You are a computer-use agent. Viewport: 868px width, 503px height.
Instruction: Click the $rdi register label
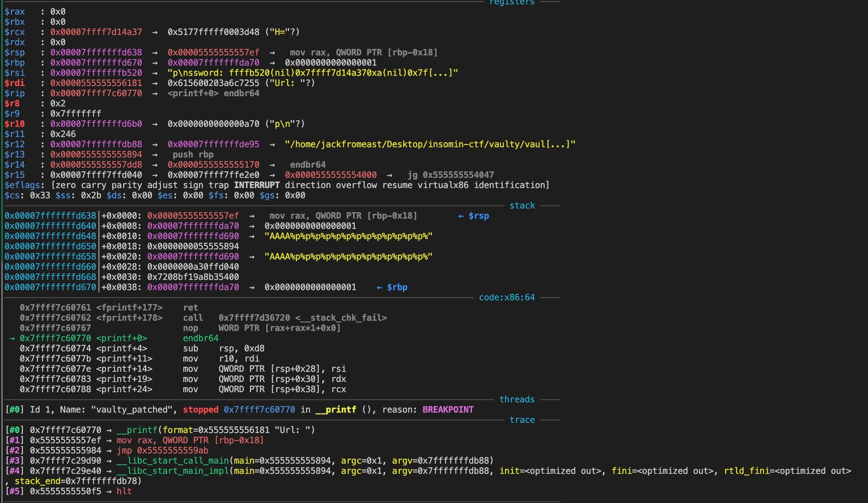coord(15,83)
